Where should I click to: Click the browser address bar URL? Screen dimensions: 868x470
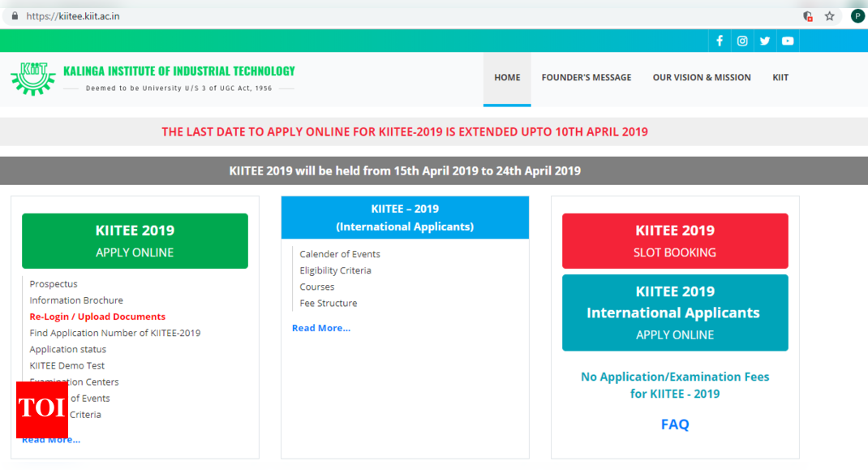click(x=72, y=16)
